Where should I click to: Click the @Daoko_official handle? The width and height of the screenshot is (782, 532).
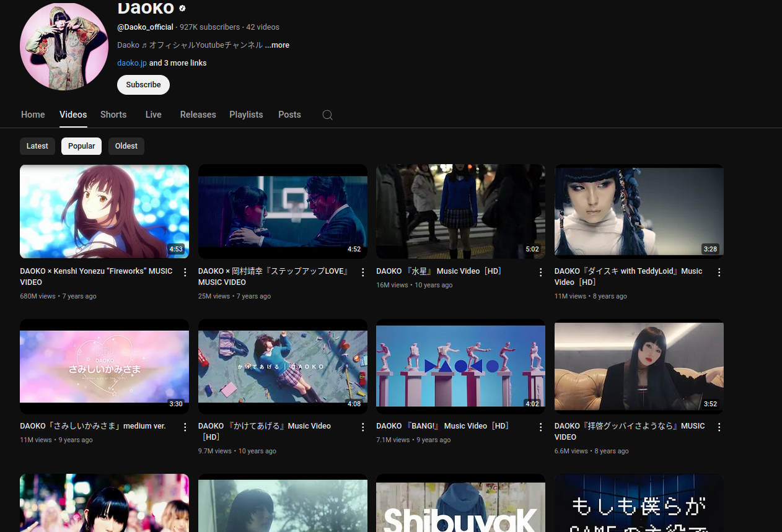tap(146, 27)
